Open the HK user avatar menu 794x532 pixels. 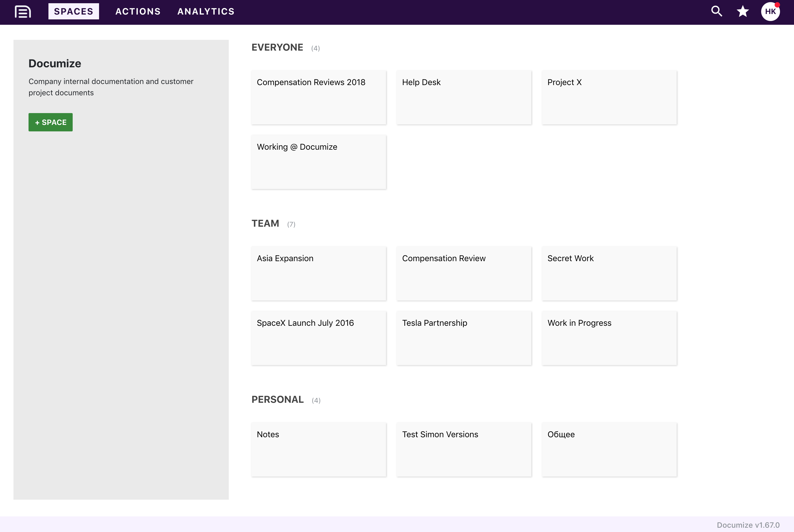click(770, 11)
